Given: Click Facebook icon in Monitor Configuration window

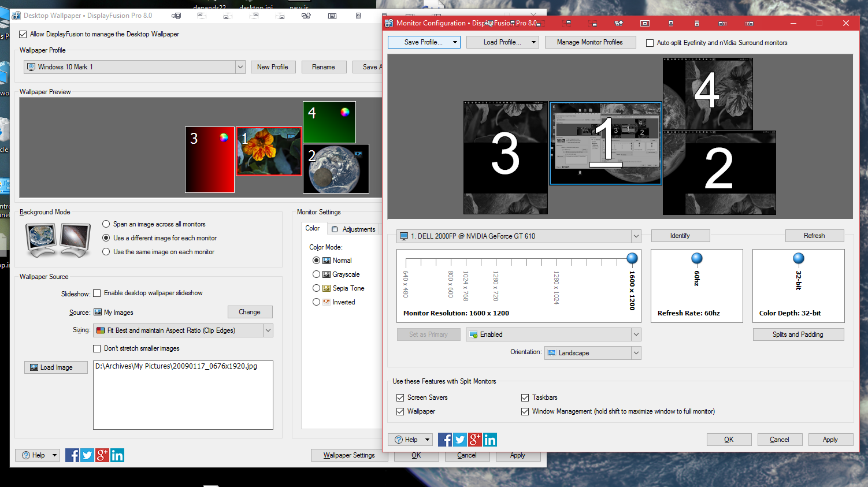Looking at the screenshot, I should 445,440.
